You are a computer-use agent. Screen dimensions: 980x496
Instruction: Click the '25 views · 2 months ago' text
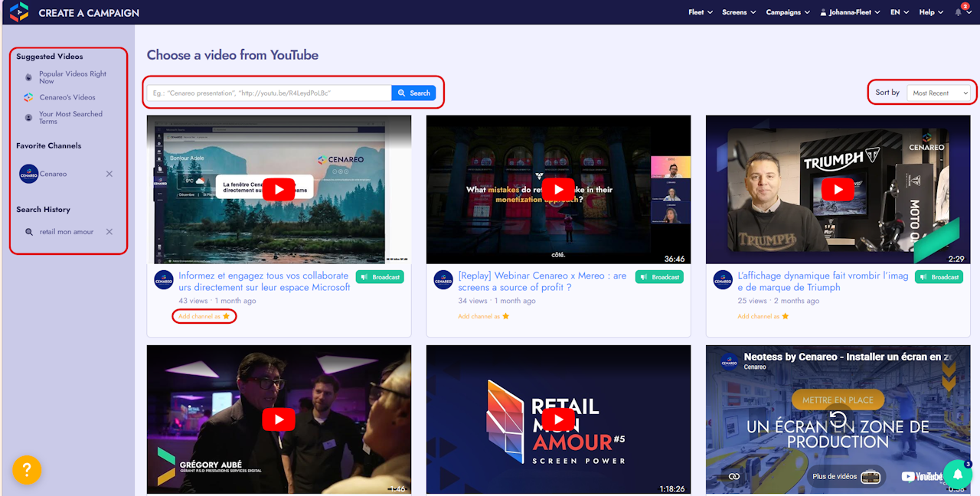pos(779,301)
